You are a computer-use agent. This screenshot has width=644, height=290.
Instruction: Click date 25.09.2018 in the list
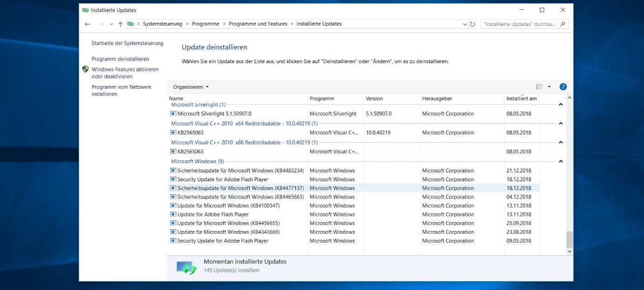coord(518,224)
